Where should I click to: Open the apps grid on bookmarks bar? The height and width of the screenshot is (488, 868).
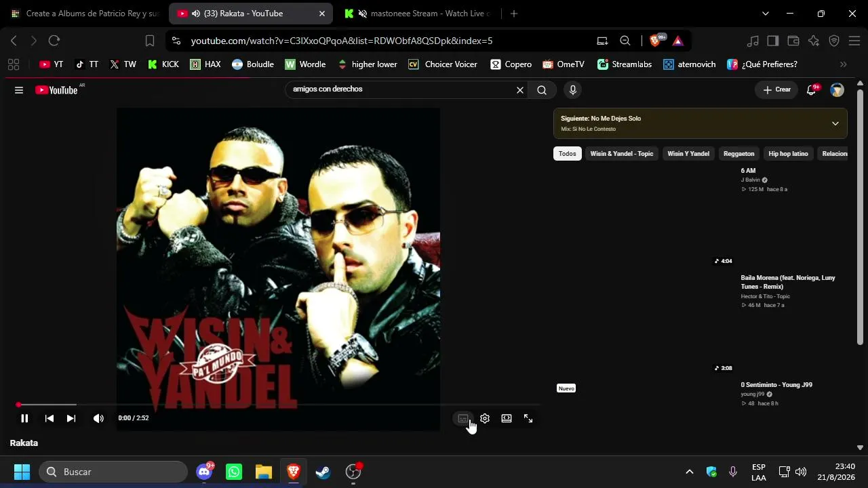(13, 64)
